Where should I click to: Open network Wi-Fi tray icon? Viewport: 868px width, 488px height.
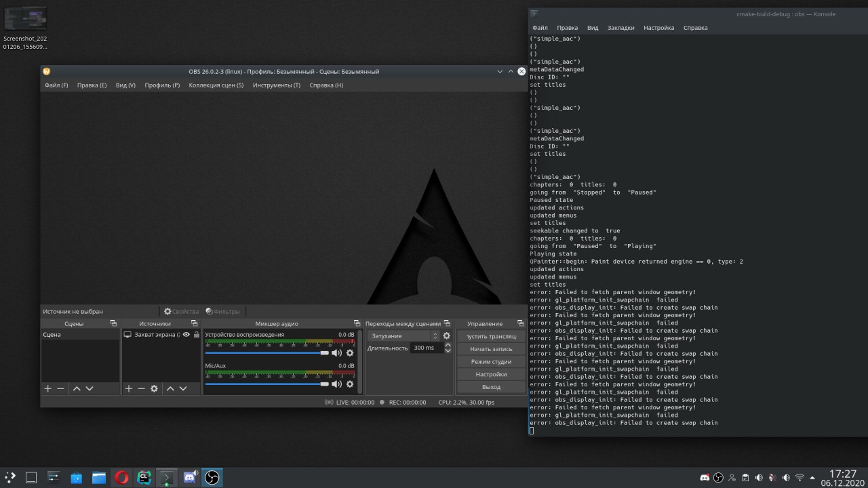pyautogui.click(x=800, y=478)
